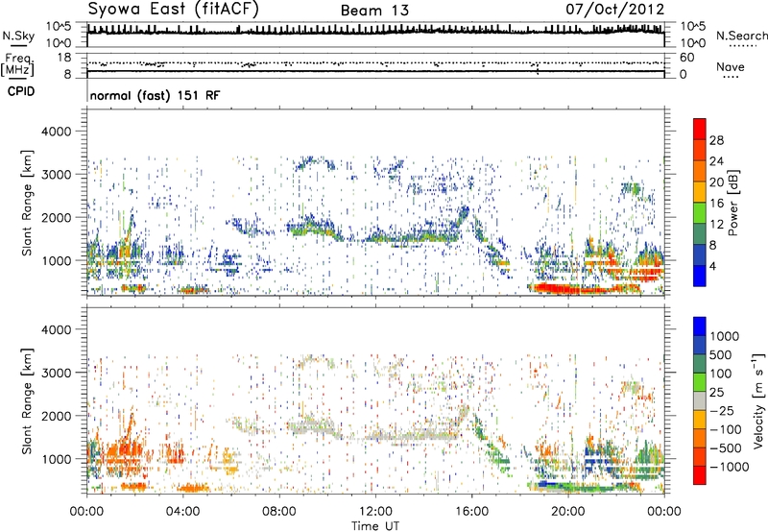Click the "3000" tick of the velocity panel

[56, 373]
